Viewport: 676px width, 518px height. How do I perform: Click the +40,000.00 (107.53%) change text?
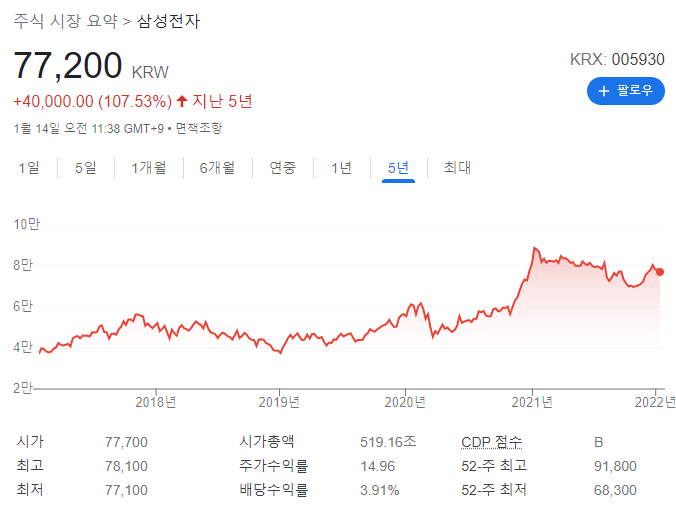click(x=93, y=102)
